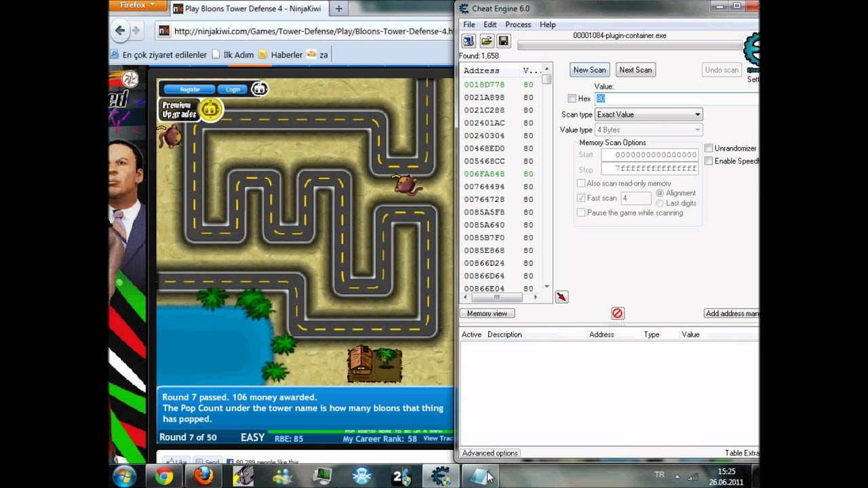Click the Start address field

pos(650,155)
